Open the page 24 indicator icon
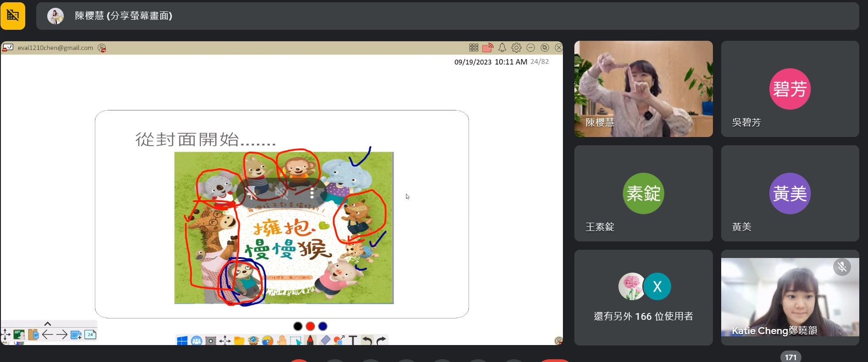 point(90,335)
